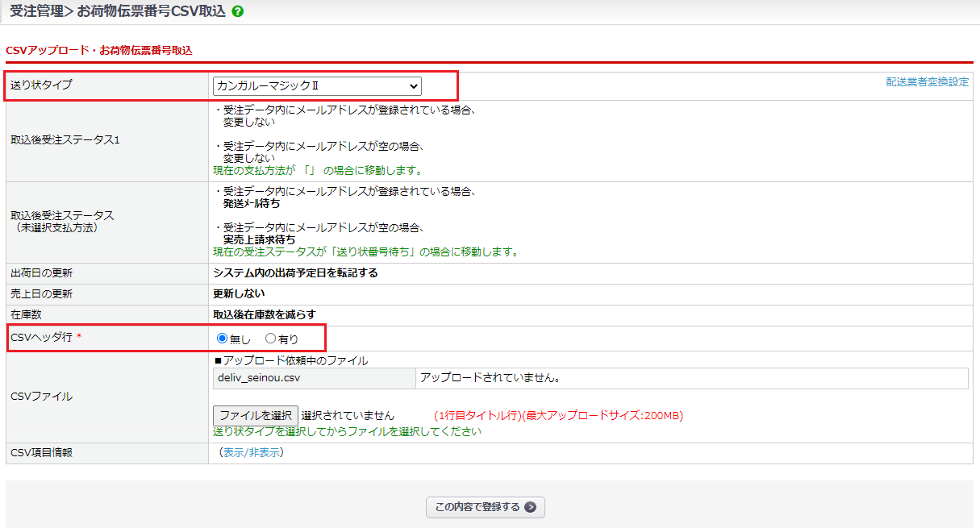Click the CSVアップロード・お荷物伝票番号取込 section heading
The image size is (980, 528).
pos(99,50)
